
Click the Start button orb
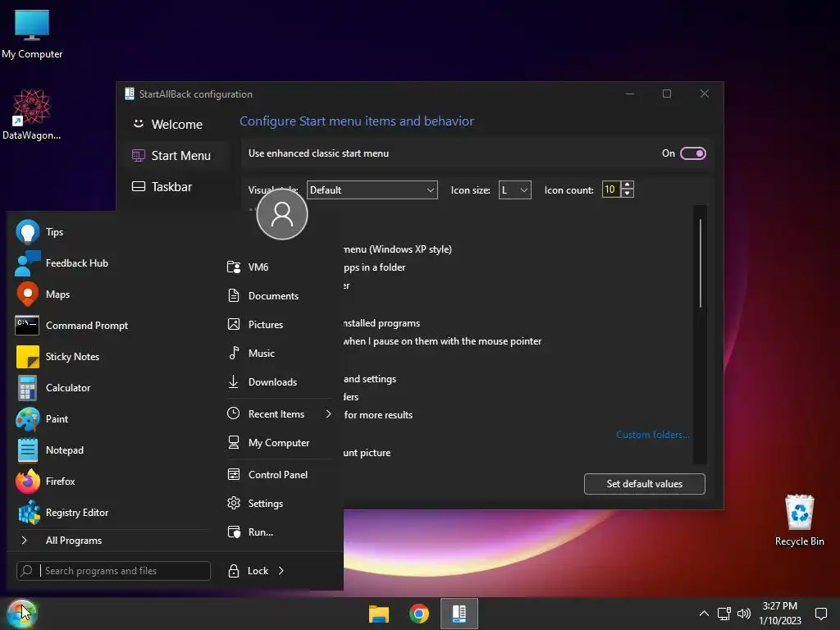point(21,613)
